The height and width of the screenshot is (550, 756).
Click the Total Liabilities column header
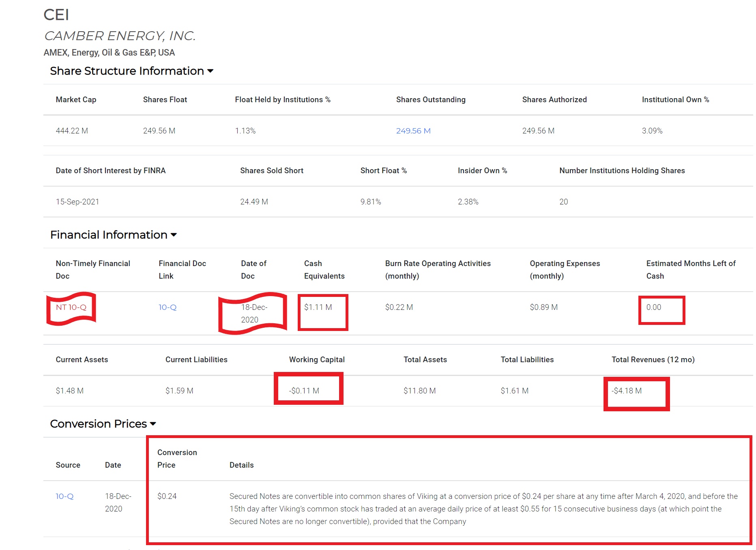[527, 360]
